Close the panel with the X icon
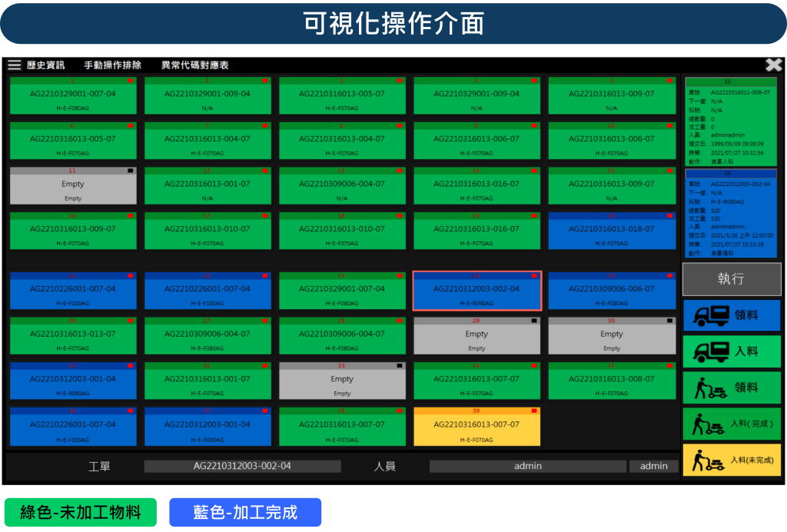 coord(773,65)
